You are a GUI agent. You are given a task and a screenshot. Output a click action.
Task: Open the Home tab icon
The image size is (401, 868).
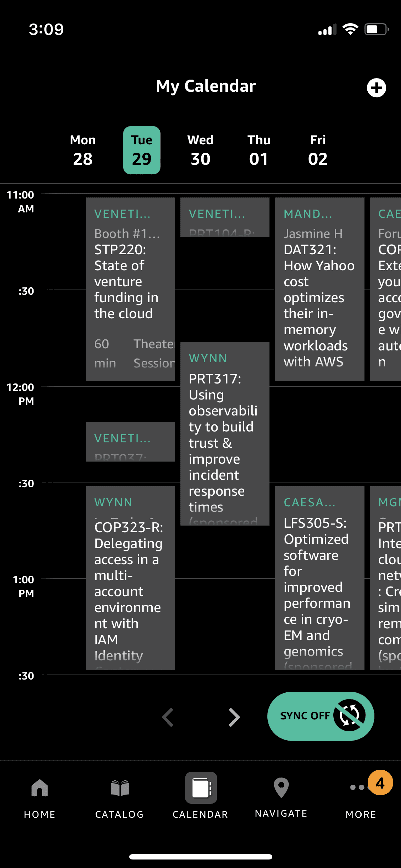(x=39, y=788)
